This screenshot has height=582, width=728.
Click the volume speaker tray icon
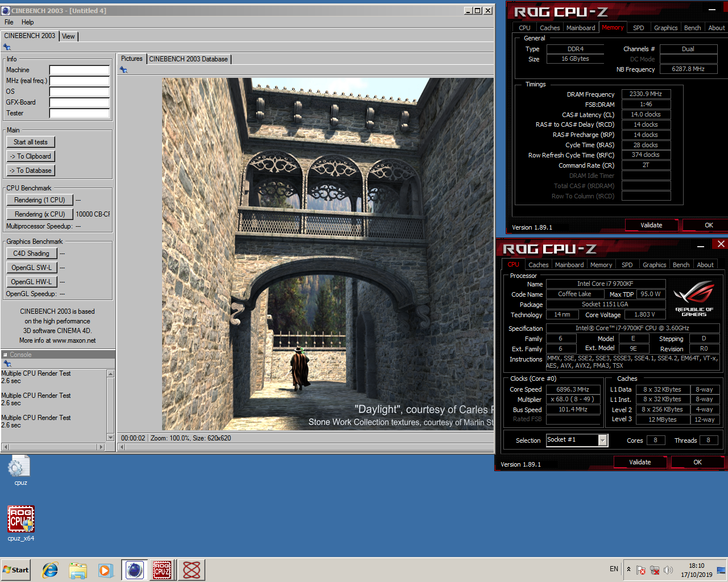click(x=668, y=570)
